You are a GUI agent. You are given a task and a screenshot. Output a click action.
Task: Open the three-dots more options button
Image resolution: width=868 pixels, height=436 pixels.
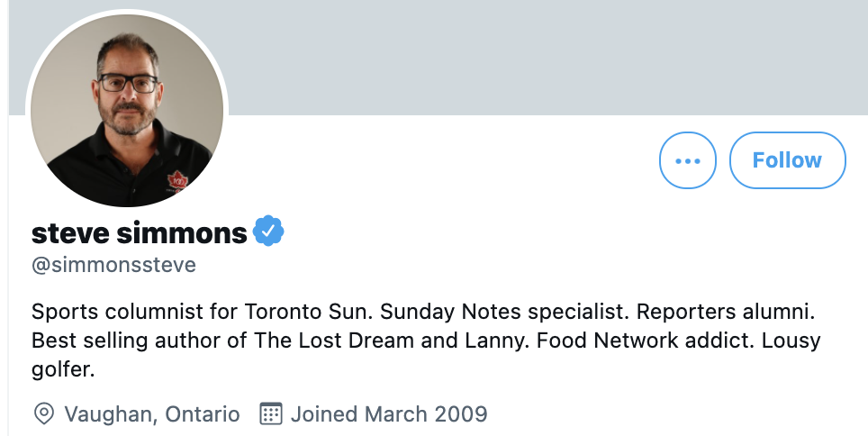(x=688, y=160)
